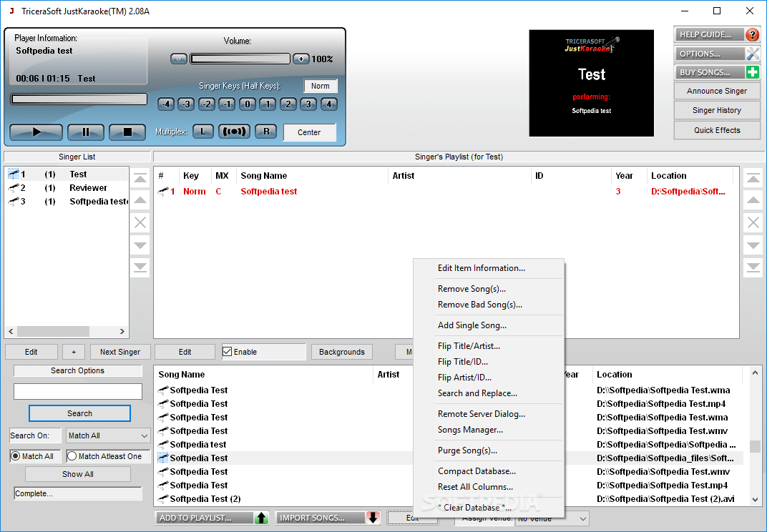Click the Announce Singer button
767x532 pixels.
pos(716,91)
